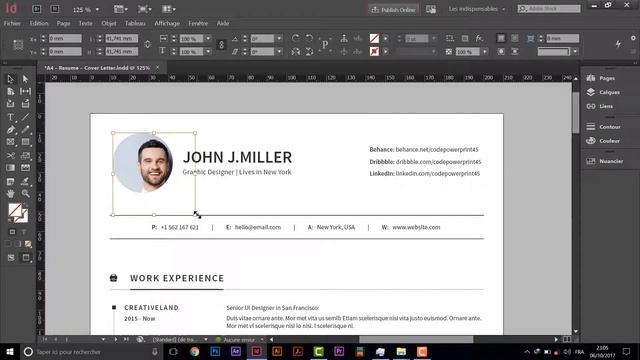Toggle constrain proportions for scaling
The width and height of the screenshot is (640, 360).
pos(221,45)
